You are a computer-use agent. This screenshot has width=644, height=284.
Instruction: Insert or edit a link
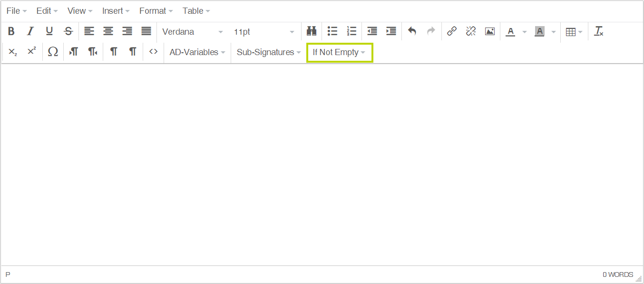[x=452, y=31]
